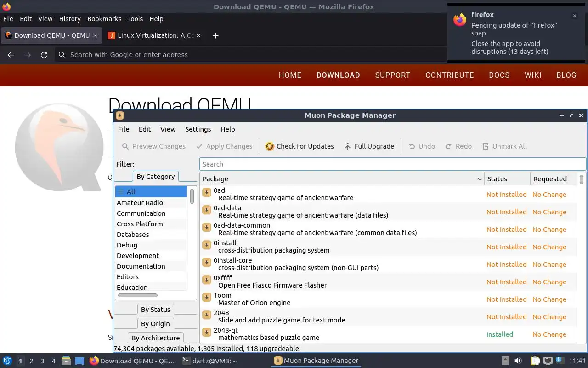Image resolution: width=588 pixels, height=368 pixels.
Task: Close the Download QEMU Firefox tab
Action: pos(95,35)
